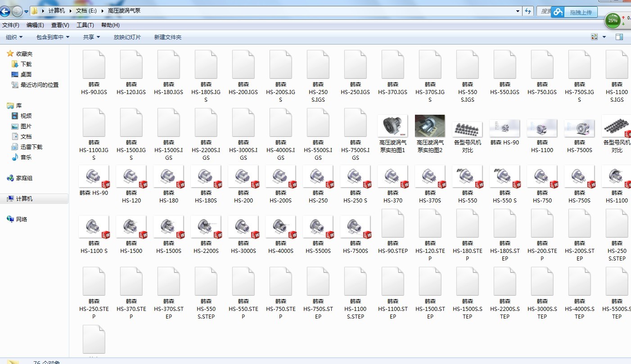Select the 韩森 HS-1500.IGS file
The image size is (631, 364).
131,135
